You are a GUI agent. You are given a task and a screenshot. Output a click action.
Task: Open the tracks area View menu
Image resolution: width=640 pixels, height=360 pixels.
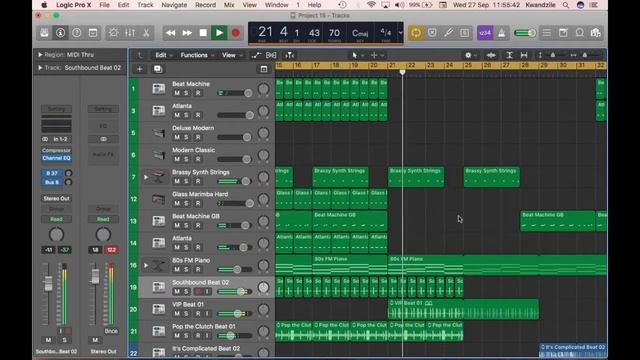coord(232,55)
